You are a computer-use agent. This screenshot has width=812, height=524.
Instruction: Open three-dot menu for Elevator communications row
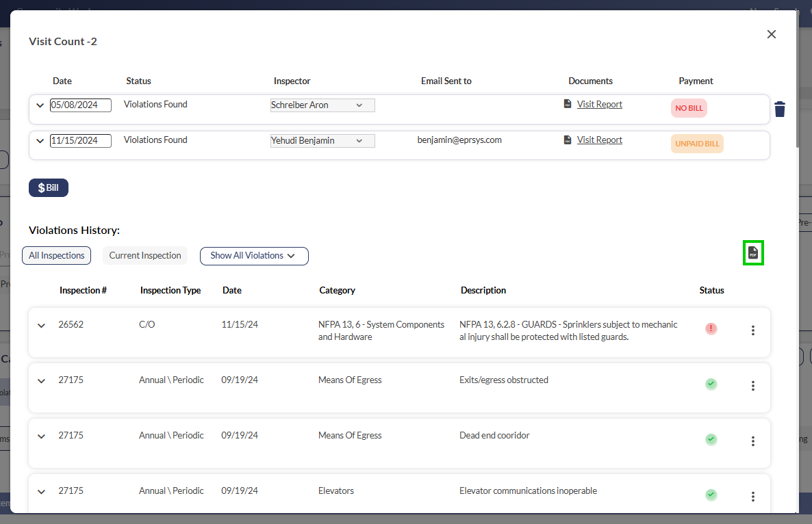click(x=753, y=497)
